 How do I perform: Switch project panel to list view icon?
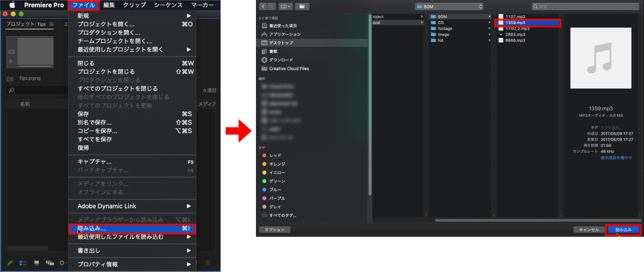point(23,263)
